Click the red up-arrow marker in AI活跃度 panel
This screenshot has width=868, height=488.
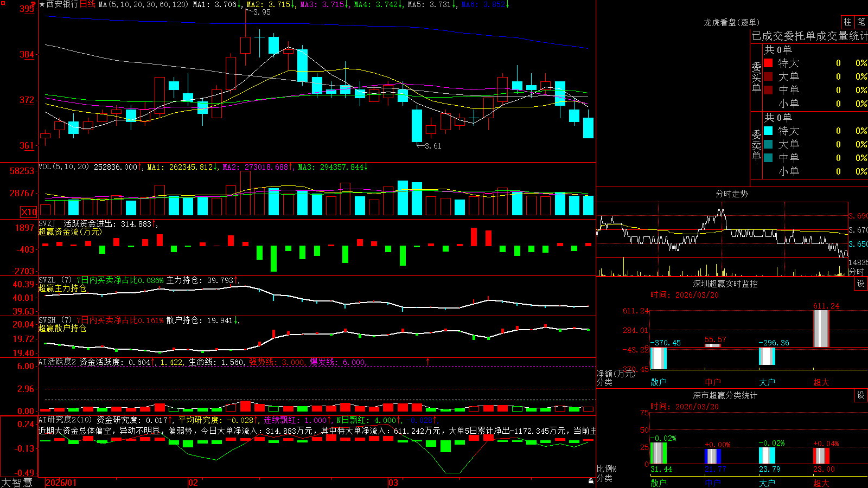tap(427, 361)
